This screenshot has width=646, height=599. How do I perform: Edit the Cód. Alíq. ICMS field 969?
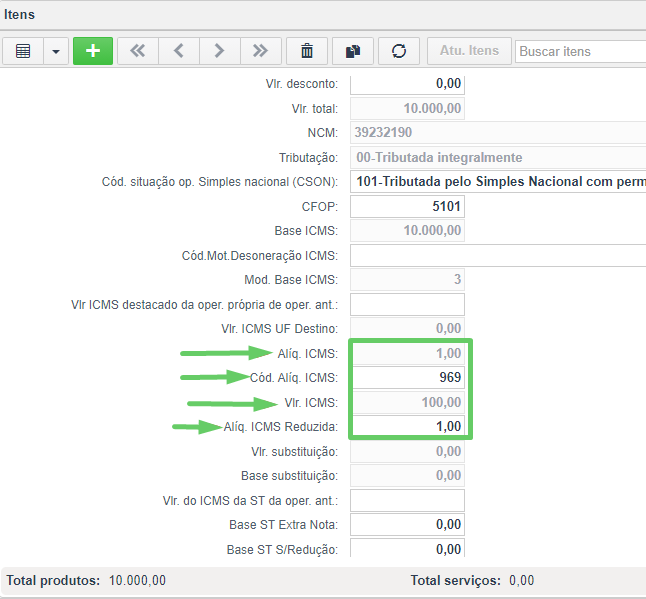tap(408, 378)
